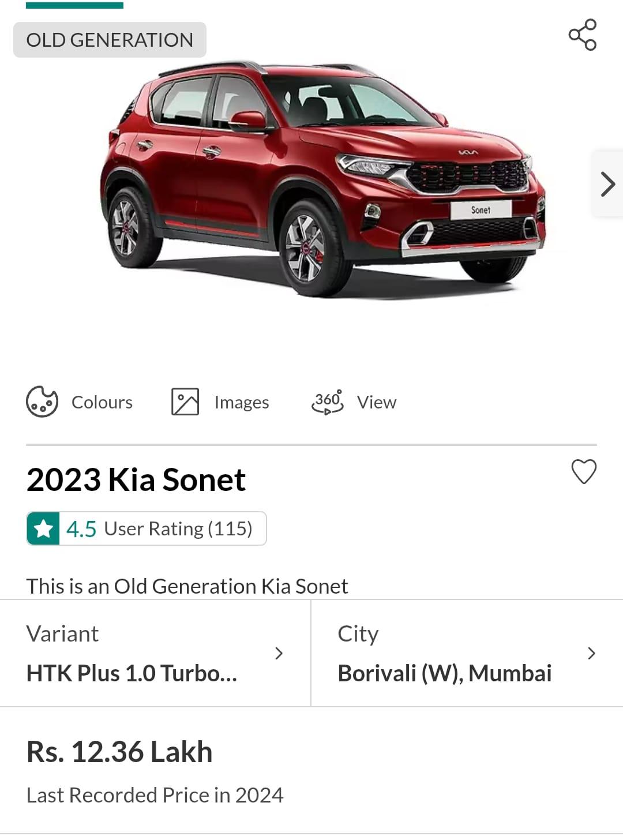
Task: Tap the share icon
Action: coord(582,35)
